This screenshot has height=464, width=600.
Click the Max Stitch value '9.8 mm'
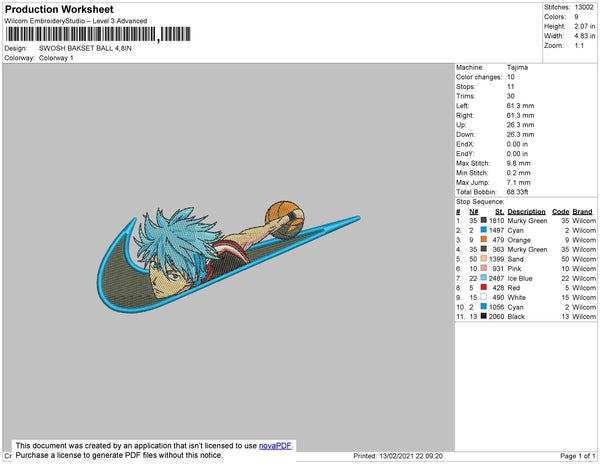pyautogui.click(x=518, y=163)
